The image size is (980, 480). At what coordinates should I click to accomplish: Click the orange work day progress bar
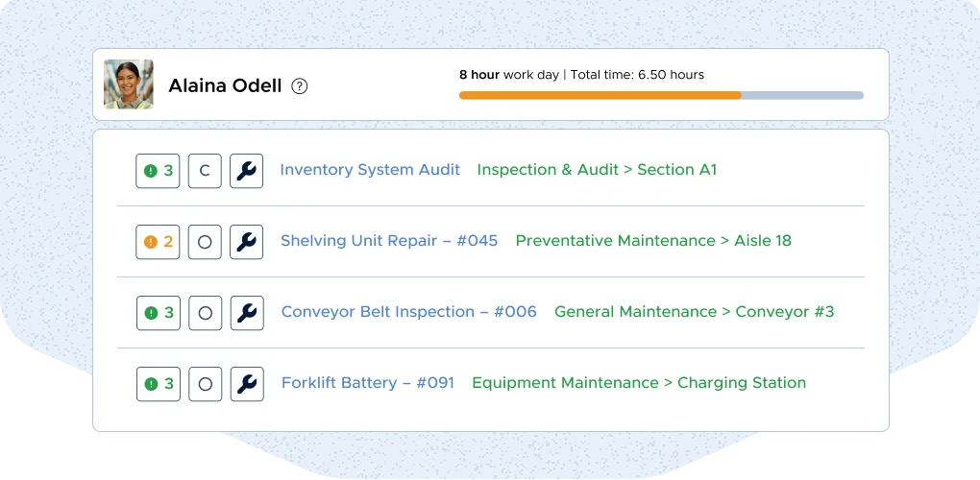(x=600, y=95)
